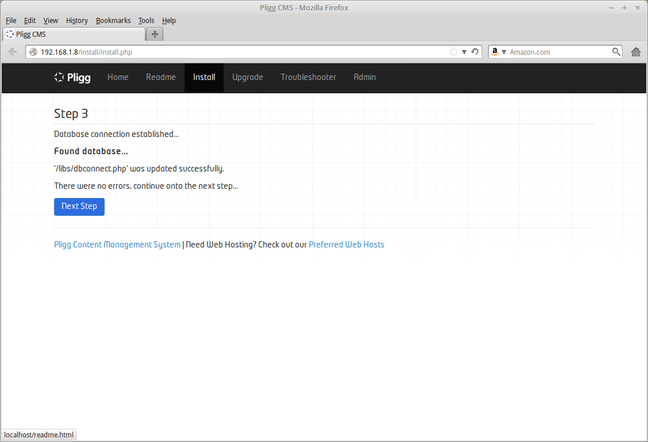Click the browser back arrow button

(13, 52)
